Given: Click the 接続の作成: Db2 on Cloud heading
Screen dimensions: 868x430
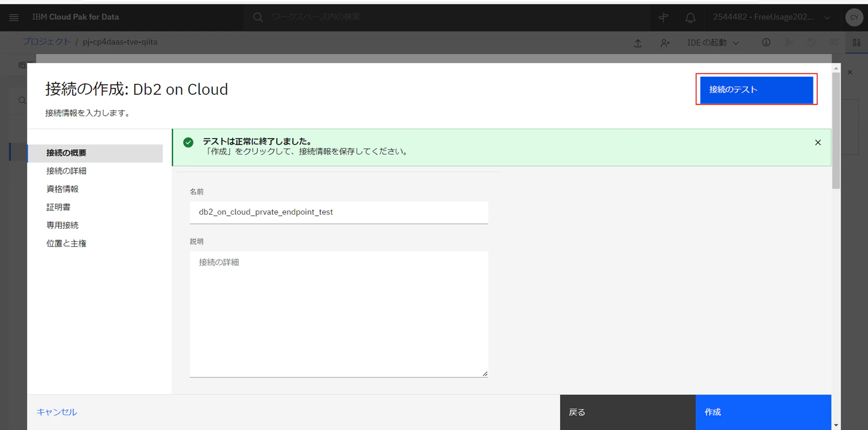Looking at the screenshot, I should coord(137,89).
